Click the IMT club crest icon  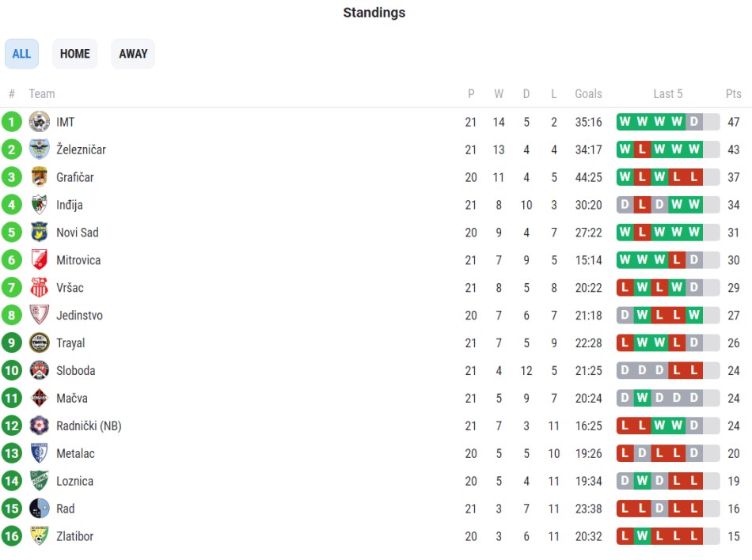(40, 122)
